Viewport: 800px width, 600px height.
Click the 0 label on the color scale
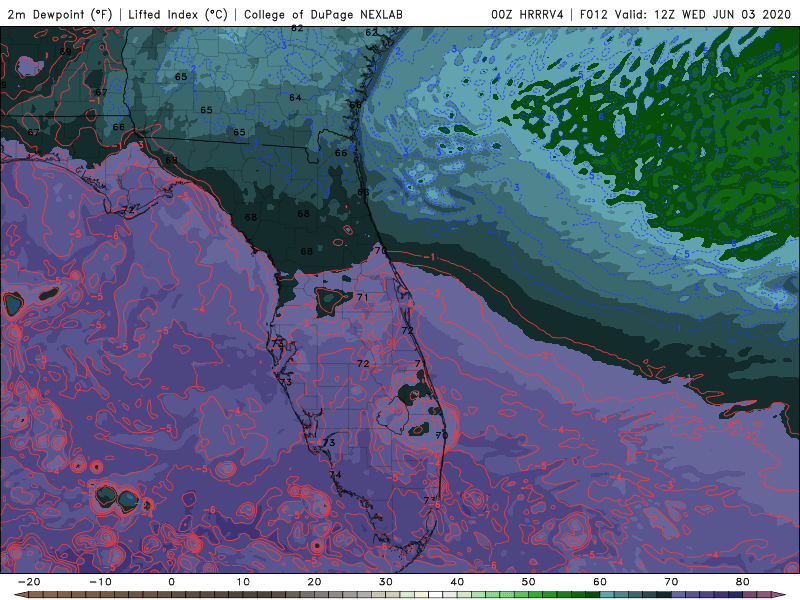171,582
